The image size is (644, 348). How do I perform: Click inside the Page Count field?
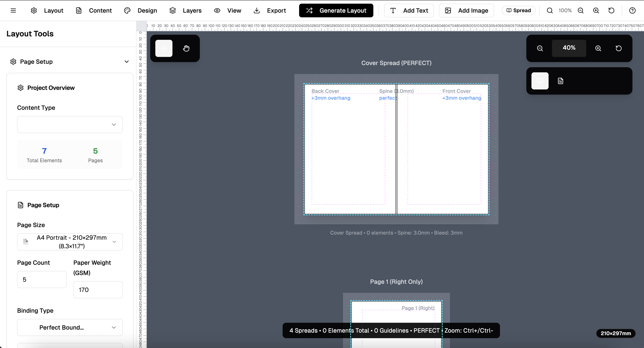pos(42,279)
